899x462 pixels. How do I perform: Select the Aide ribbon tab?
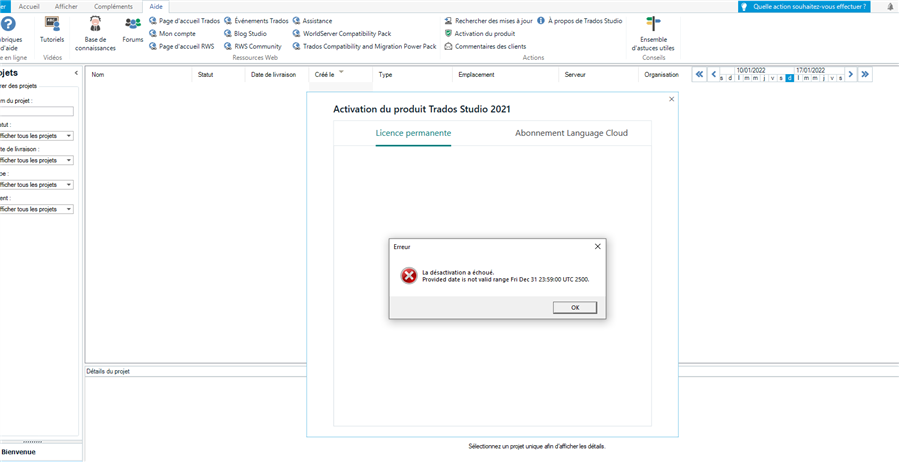pyautogui.click(x=155, y=6)
